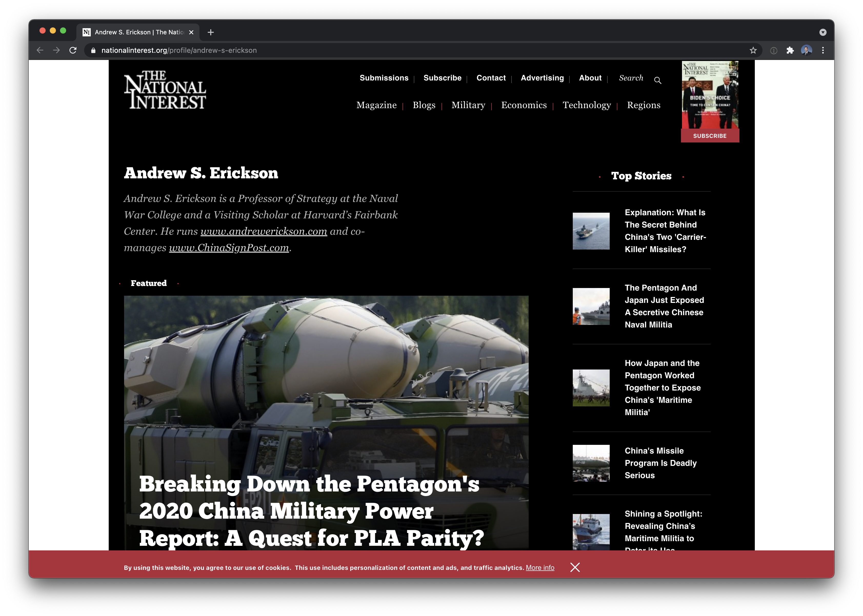This screenshot has height=616, width=863.
Task: Click the Maritime Militia story thumbnail
Action: [x=591, y=388]
